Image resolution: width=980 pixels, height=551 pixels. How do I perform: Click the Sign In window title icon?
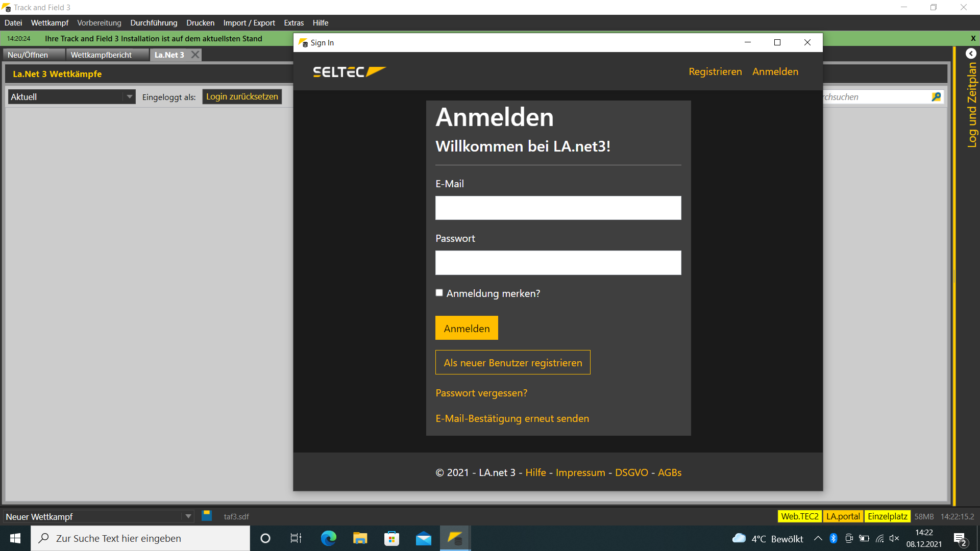coord(303,43)
